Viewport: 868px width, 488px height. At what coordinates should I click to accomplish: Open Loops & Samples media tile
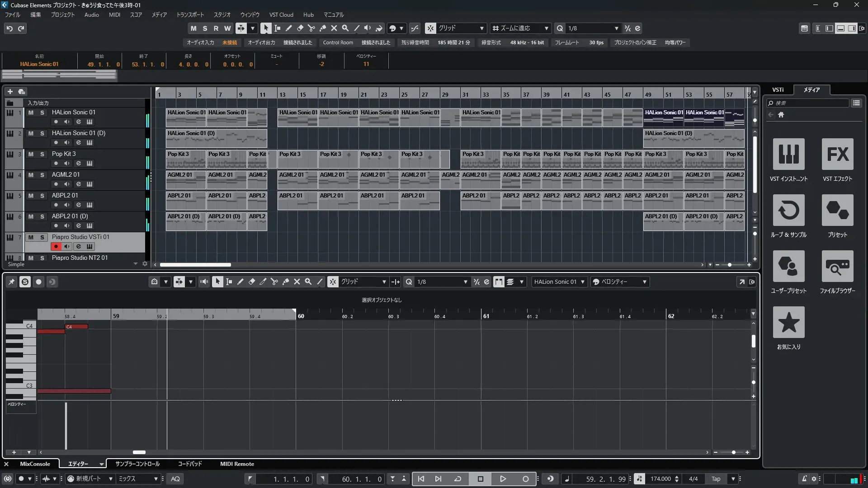click(x=788, y=211)
